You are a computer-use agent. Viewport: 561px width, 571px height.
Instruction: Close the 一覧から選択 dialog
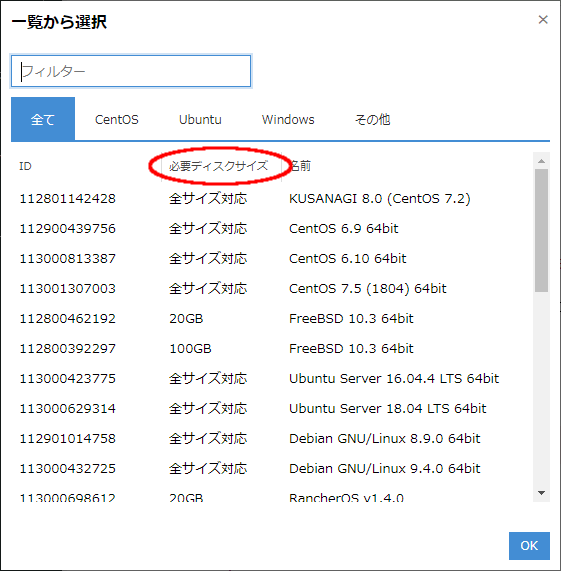coord(543,20)
